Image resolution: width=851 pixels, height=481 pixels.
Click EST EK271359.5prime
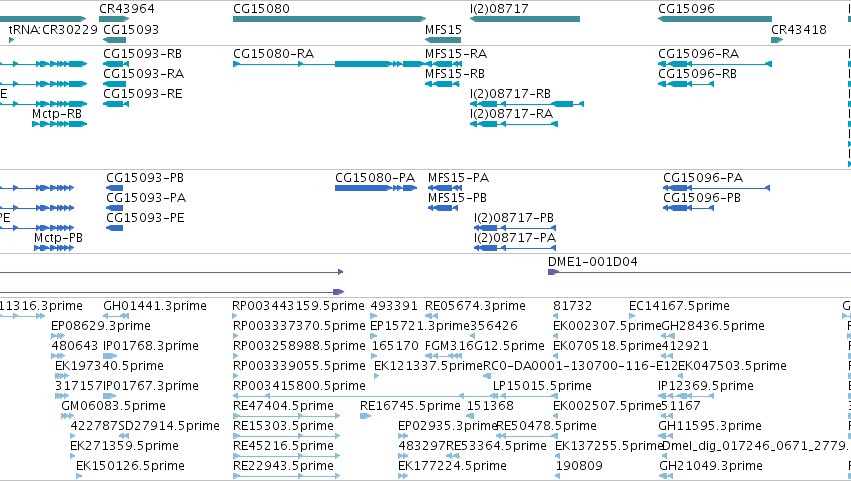[x=124, y=446]
